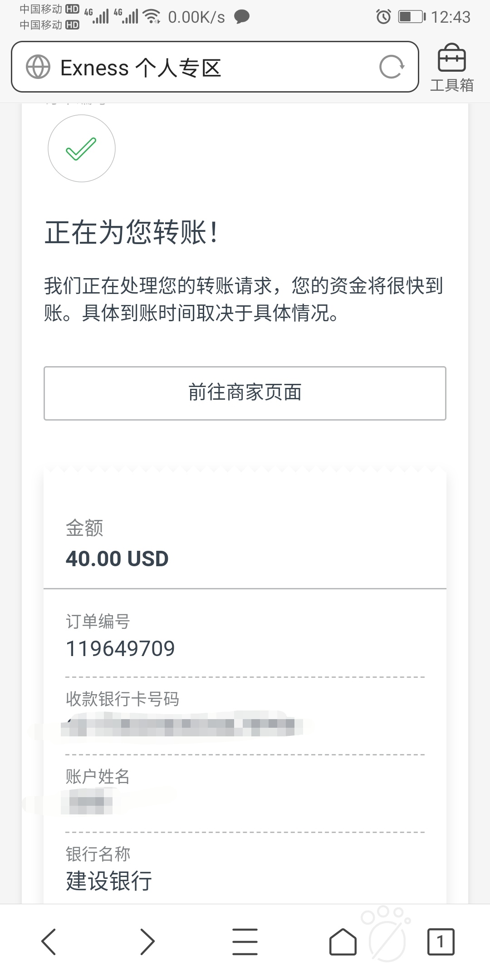Tap the bank name 建设银行
Image resolution: width=490 pixels, height=980 pixels.
tap(109, 881)
